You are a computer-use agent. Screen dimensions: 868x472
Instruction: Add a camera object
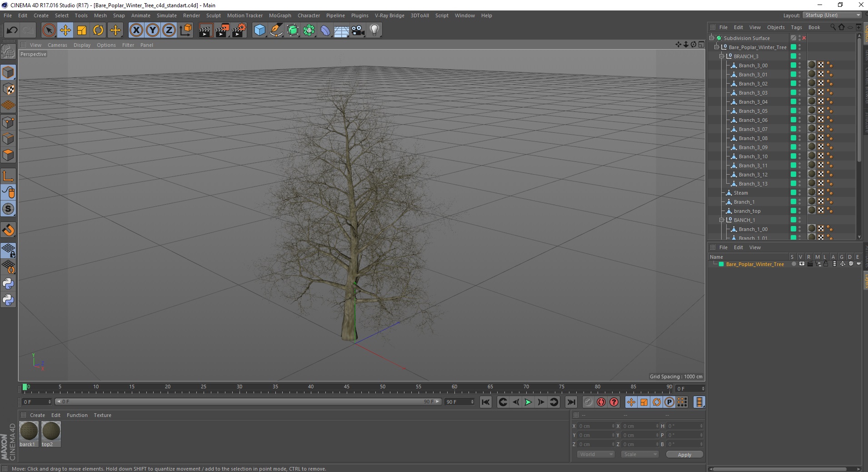[358, 30]
